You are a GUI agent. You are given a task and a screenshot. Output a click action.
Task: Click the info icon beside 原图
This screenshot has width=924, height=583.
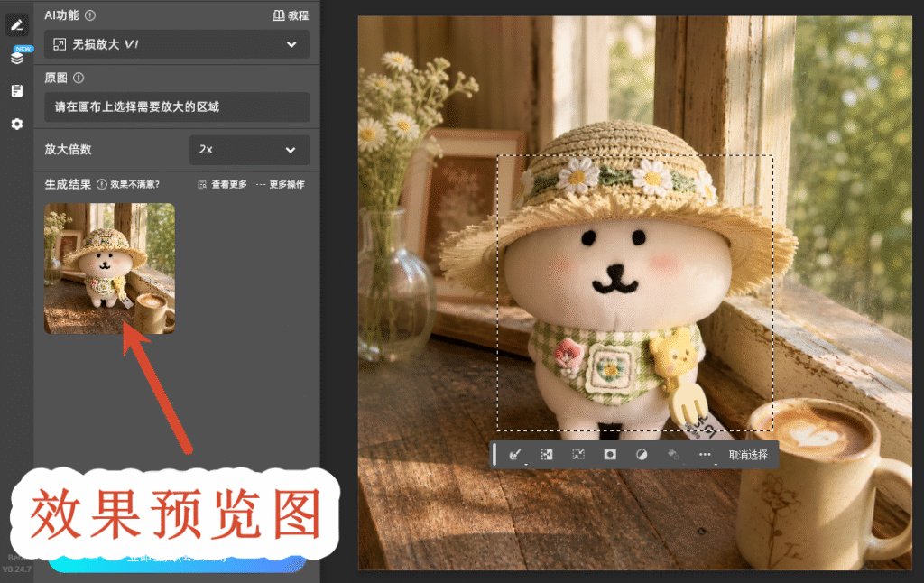pos(79,78)
